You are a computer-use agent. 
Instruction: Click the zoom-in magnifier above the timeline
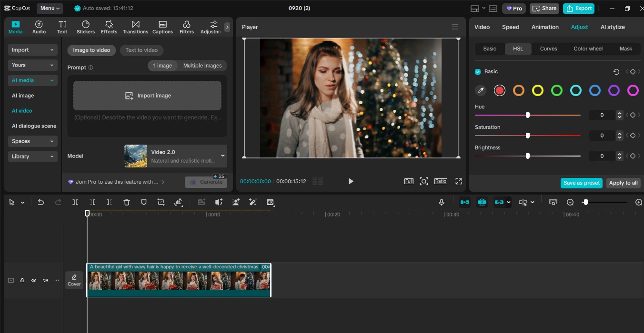639,202
